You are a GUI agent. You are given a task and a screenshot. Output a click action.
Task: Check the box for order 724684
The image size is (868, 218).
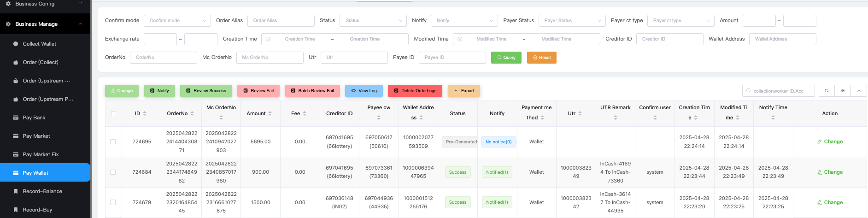pyautogui.click(x=113, y=172)
